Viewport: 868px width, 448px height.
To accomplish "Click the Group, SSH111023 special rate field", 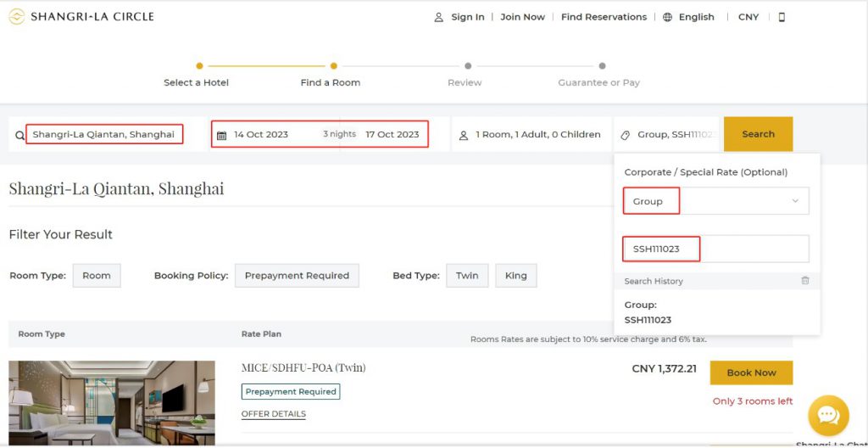I will click(666, 134).
